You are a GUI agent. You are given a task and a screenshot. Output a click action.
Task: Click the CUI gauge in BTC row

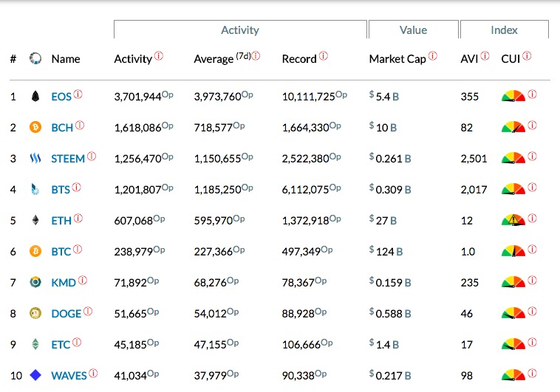click(513, 251)
